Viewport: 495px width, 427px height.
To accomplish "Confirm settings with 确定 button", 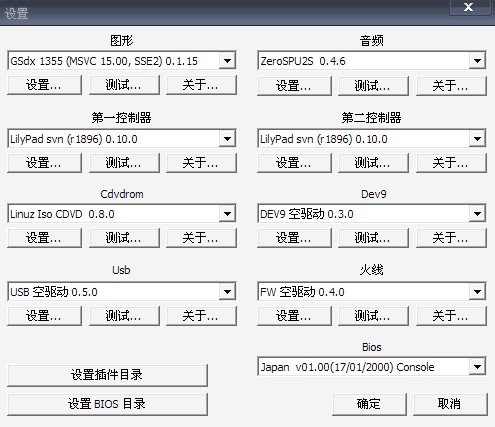I will pyautogui.click(x=369, y=404).
